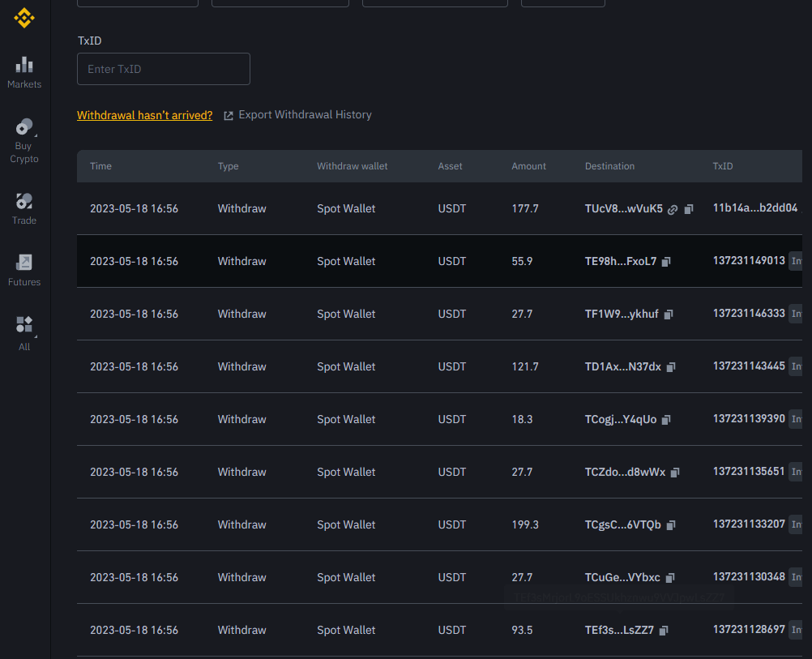This screenshot has width=812, height=659.
Task: Export Withdrawal History
Action: coord(297,115)
